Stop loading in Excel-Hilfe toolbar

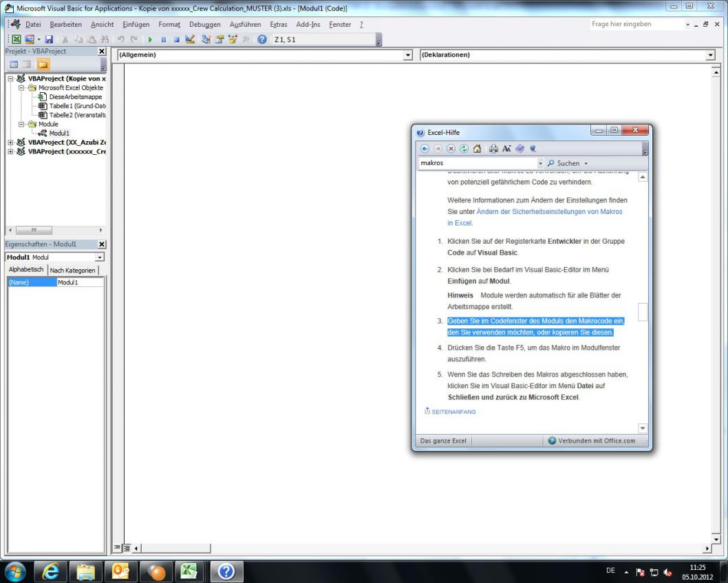pyautogui.click(x=451, y=149)
